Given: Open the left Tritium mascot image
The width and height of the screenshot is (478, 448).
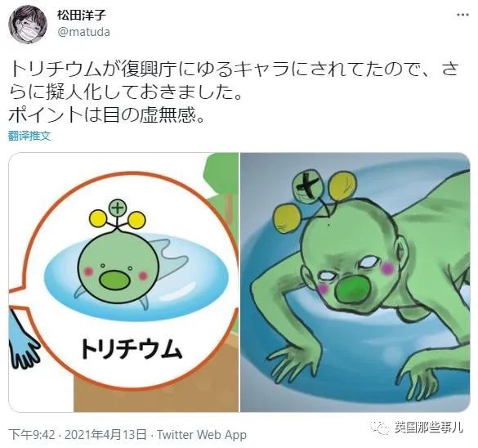Looking at the screenshot, I should [x=123, y=282].
